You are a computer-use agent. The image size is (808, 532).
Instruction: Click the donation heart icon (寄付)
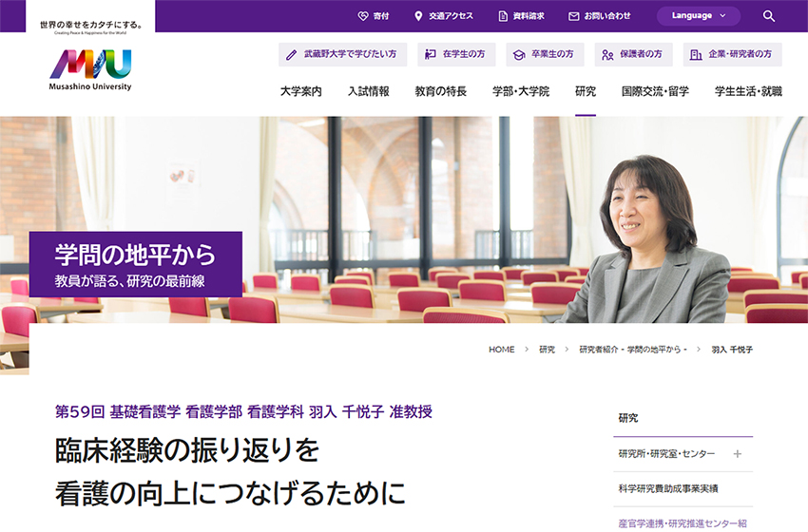coord(363,16)
